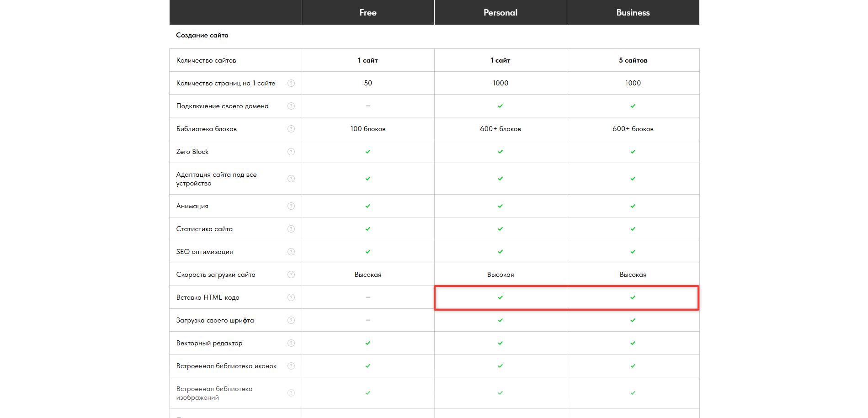The image size is (868, 418).
Task: Select the Free plan column header
Action: 368,13
